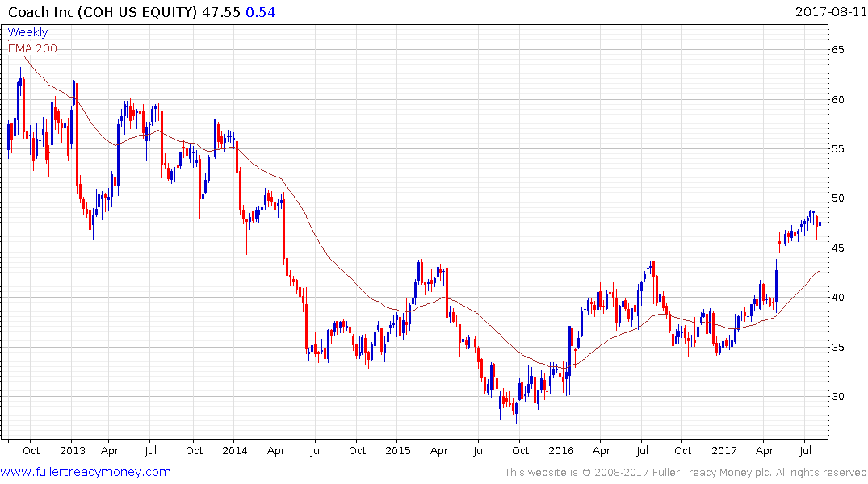Select the chart title 'Coach Inc (COH US EQUITY)'
Image resolution: width=868 pixels, height=484 pixels.
click(x=103, y=12)
